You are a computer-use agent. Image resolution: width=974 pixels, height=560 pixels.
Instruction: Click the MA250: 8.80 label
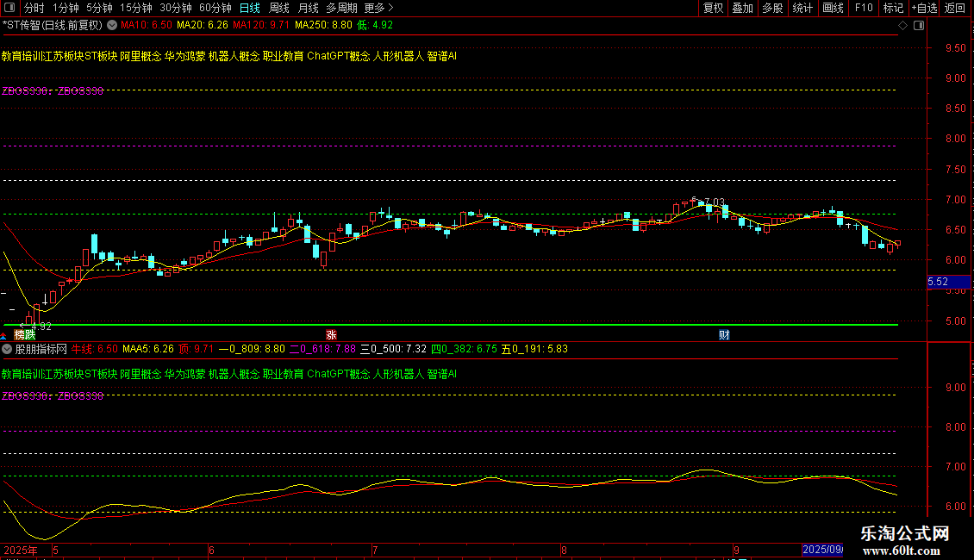click(x=323, y=26)
